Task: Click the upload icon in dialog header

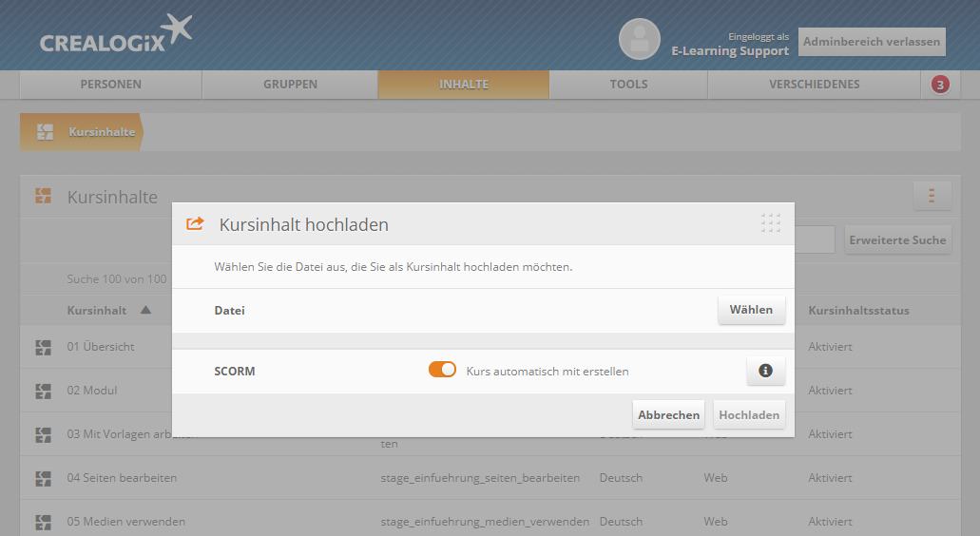Action: tap(195, 224)
